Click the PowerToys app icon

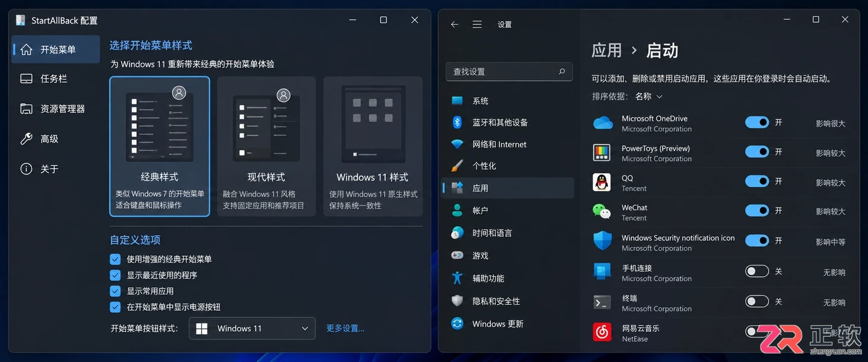click(603, 153)
